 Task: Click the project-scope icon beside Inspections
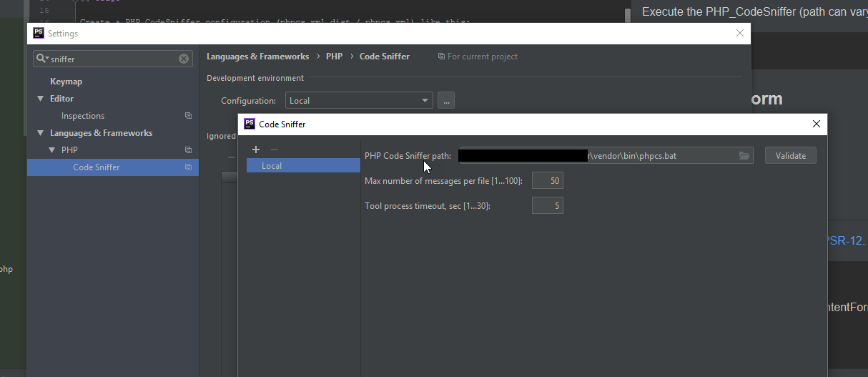click(x=189, y=116)
